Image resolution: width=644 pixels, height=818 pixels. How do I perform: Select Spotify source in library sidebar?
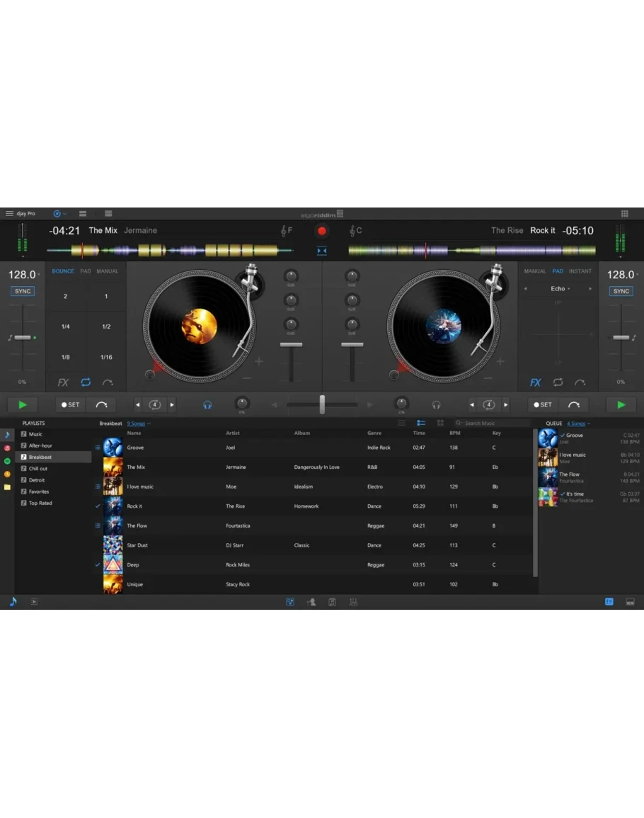tap(7, 461)
